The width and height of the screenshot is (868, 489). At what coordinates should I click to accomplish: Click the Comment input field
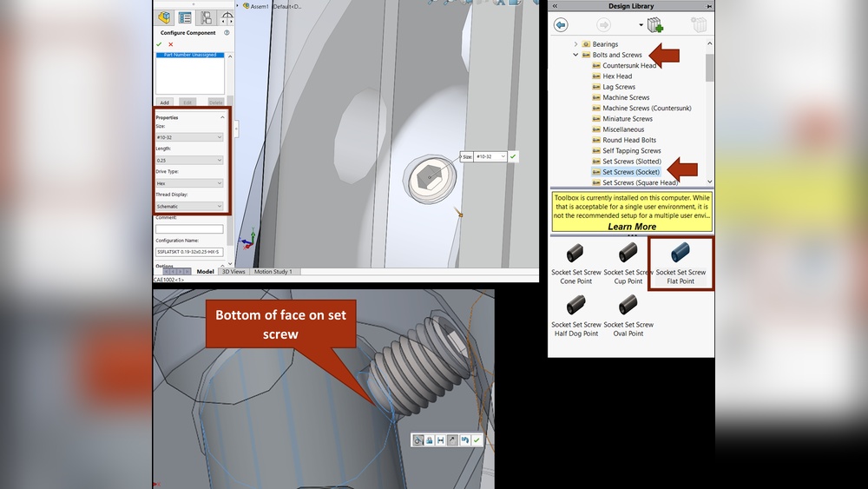point(189,229)
